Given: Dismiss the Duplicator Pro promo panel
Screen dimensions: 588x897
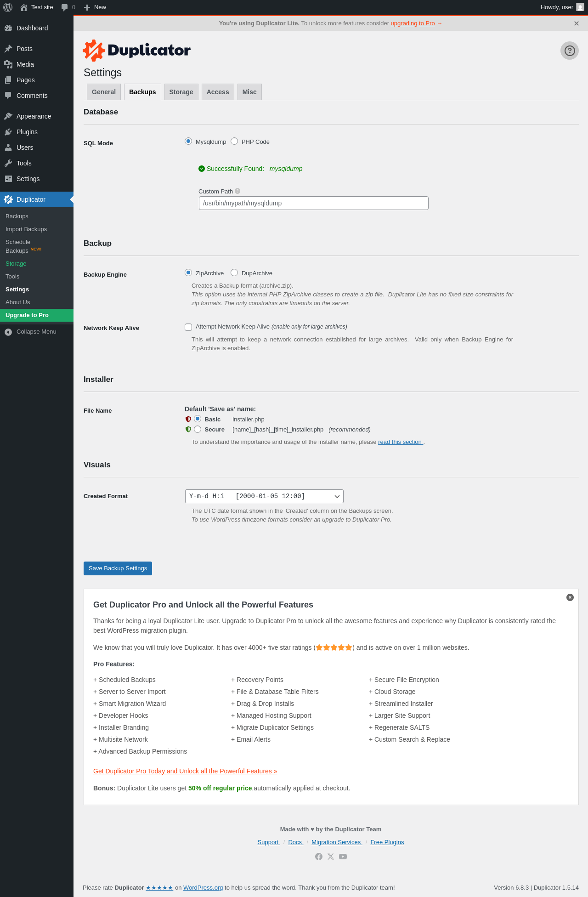Looking at the screenshot, I should coord(570,597).
